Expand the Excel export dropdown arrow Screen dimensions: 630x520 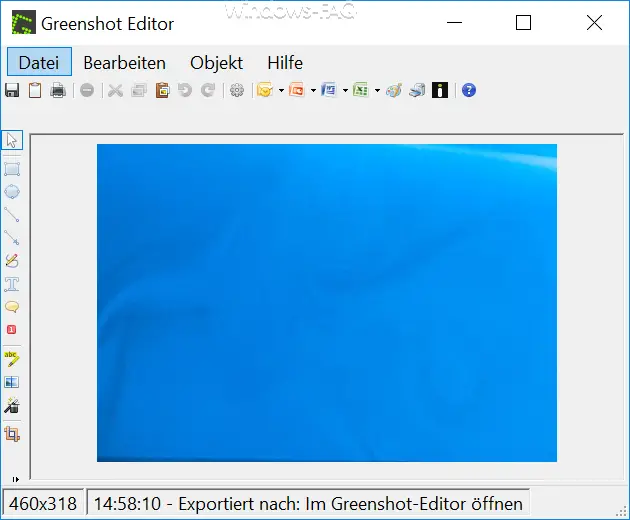[377, 90]
